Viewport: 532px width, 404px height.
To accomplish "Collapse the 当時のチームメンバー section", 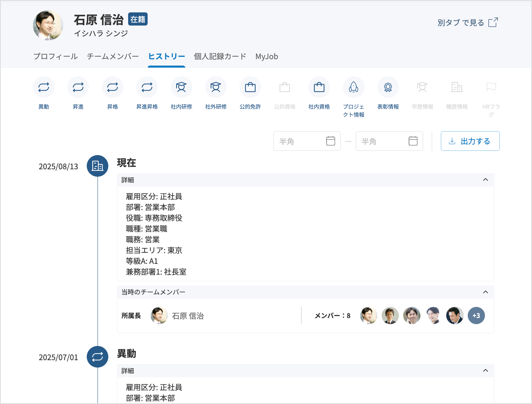I will click(x=485, y=292).
